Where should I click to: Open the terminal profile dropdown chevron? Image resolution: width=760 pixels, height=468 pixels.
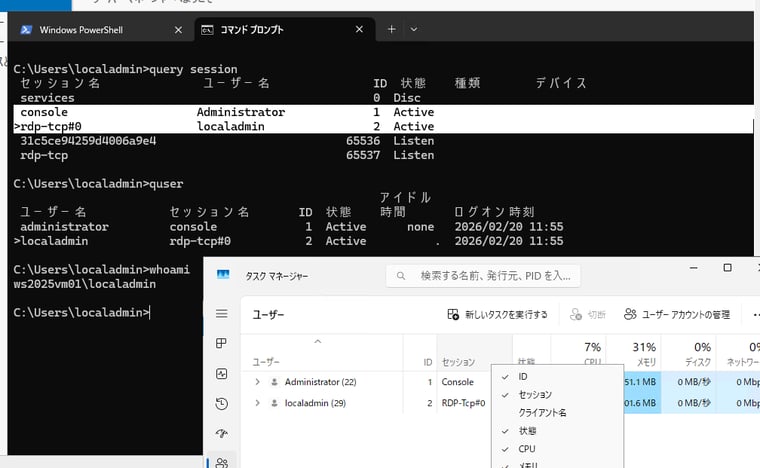413,30
